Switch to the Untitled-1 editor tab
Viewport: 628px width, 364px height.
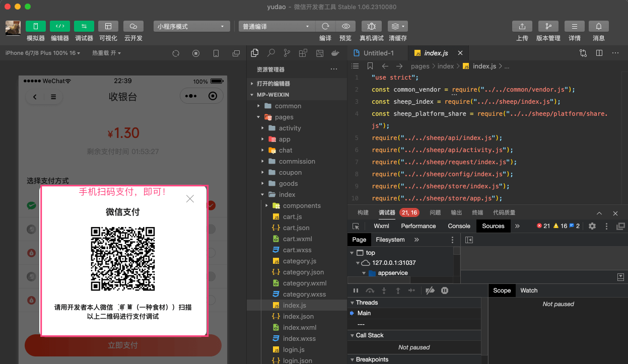pyautogui.click(x=378, y=53)
